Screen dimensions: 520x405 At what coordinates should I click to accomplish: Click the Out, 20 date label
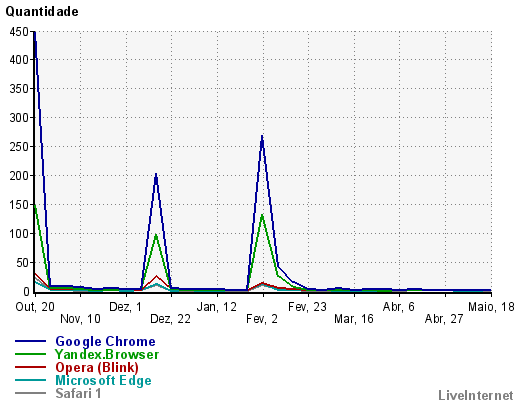pyautogui.click(x=35, y=307)
